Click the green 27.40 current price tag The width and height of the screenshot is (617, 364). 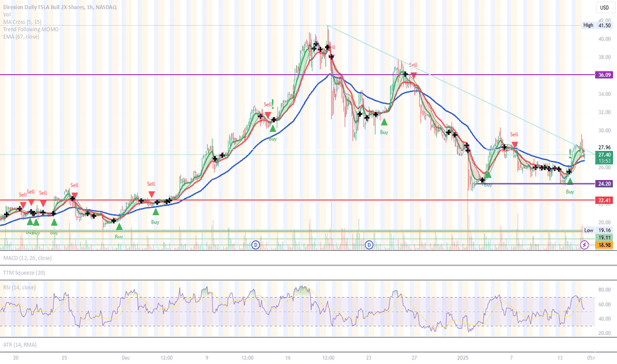pos(604,155)
